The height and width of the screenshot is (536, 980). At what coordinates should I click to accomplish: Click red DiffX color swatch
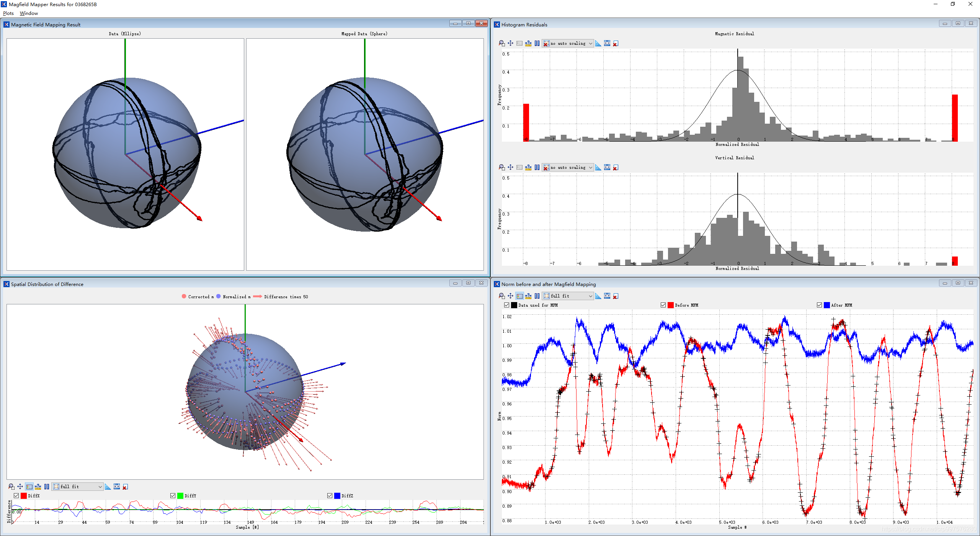pyautogui.click(x=24, y=496)
